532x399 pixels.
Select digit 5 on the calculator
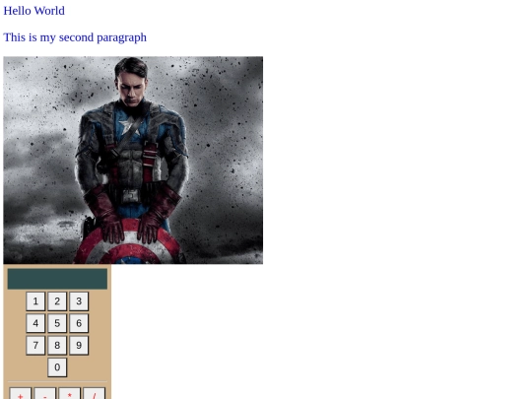(x=57, y=323)
